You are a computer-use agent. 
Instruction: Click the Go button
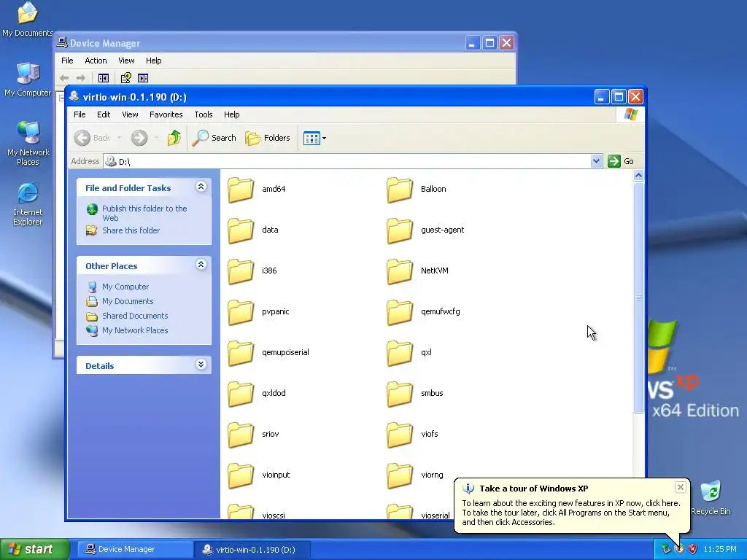tap(620, 161)
